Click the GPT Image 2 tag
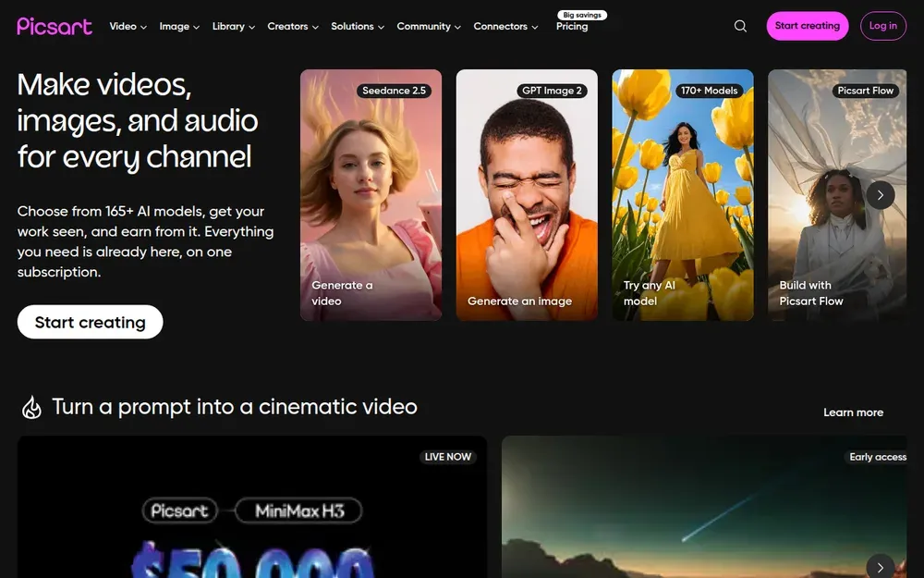 [552, 91]
